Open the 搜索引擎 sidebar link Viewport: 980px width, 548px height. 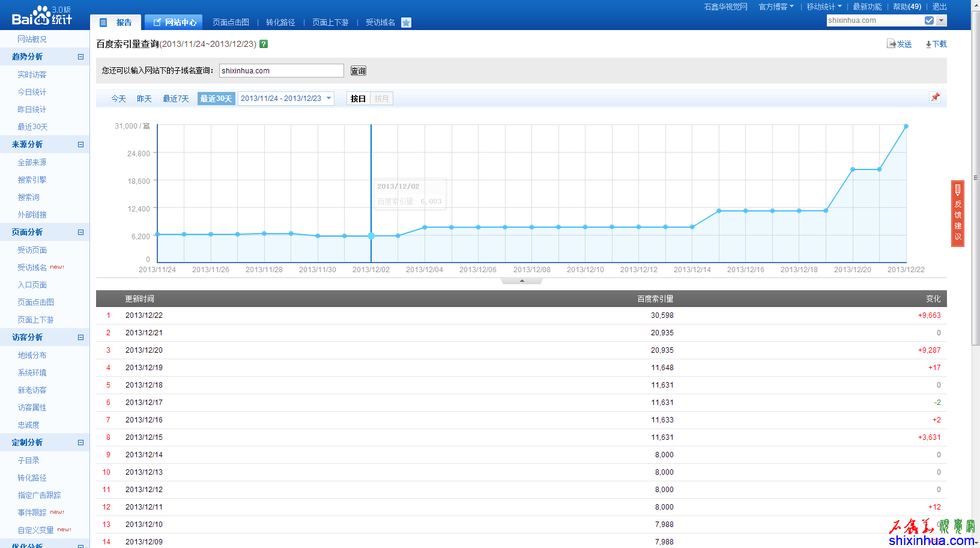(x=32, y=180)
